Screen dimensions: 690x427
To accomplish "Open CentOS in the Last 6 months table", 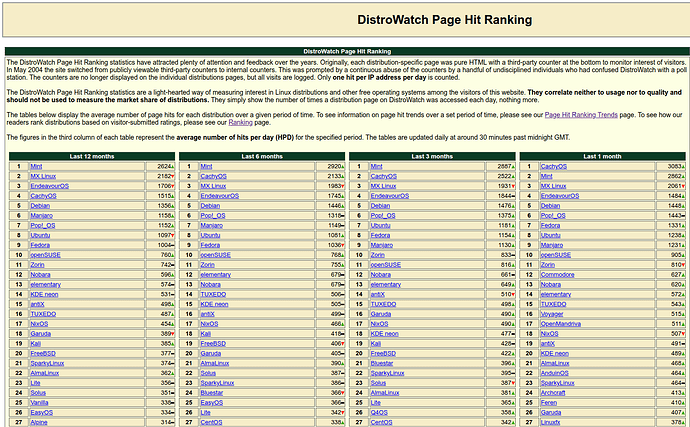I will [x=211, y=422].
